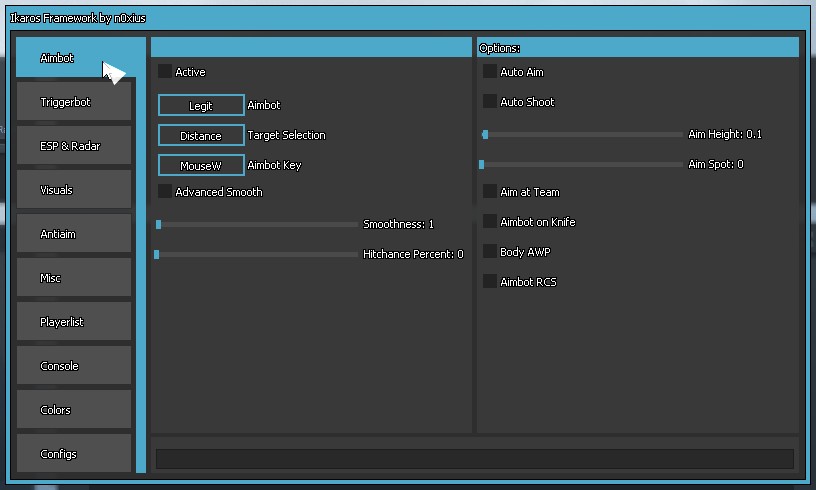This screenshot has width=816, height=490.
Task: Open the Colors tab
Action: tap(74, 410)
